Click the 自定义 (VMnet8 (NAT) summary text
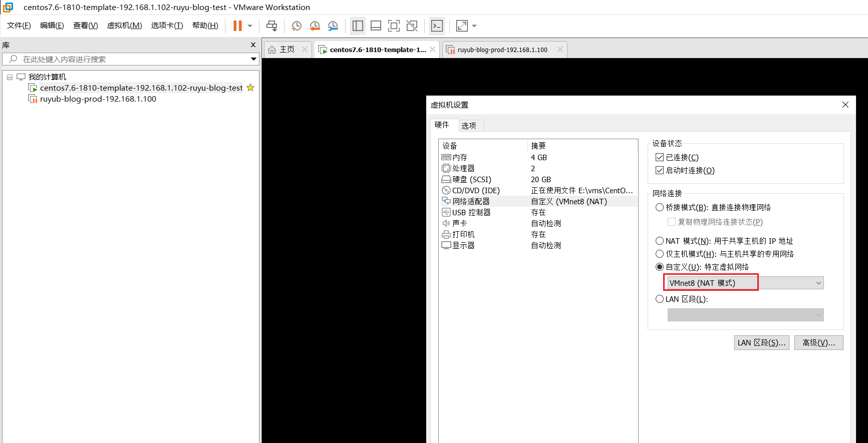868x443 pixels. click(569, 201)
